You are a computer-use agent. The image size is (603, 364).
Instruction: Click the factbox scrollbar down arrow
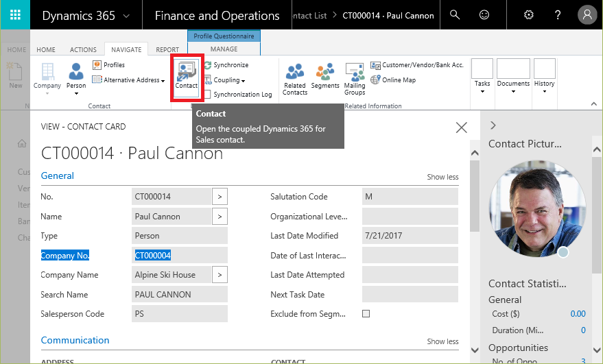click(x=597, y=350)
